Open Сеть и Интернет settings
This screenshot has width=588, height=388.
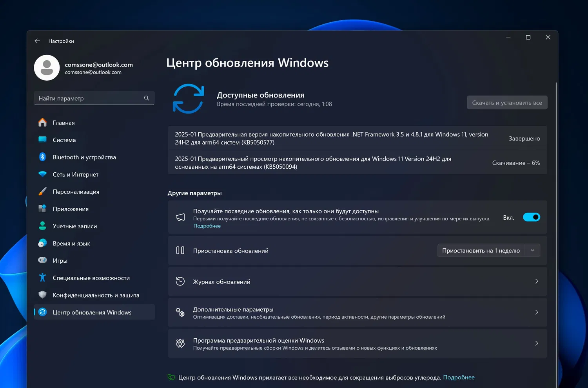tap(94, 174)
